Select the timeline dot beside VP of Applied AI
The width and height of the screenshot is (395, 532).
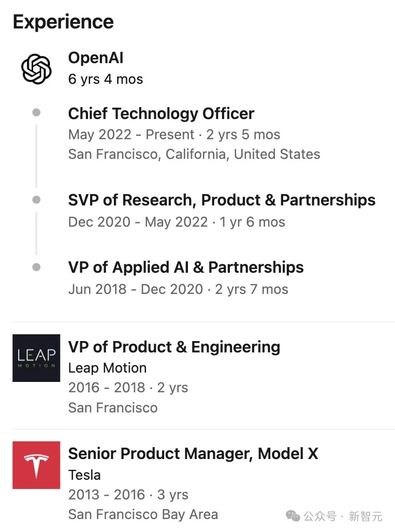coord(36,267)
